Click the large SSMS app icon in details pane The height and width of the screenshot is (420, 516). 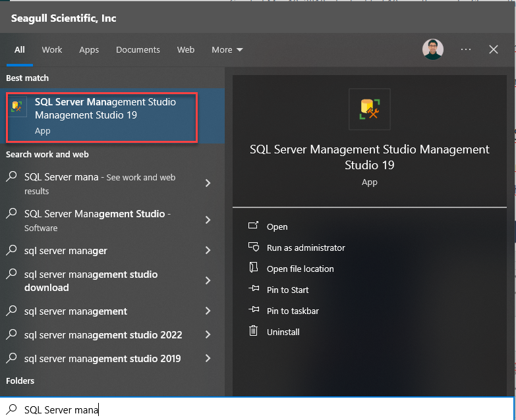pyautogui.click(x=369, y=109)
